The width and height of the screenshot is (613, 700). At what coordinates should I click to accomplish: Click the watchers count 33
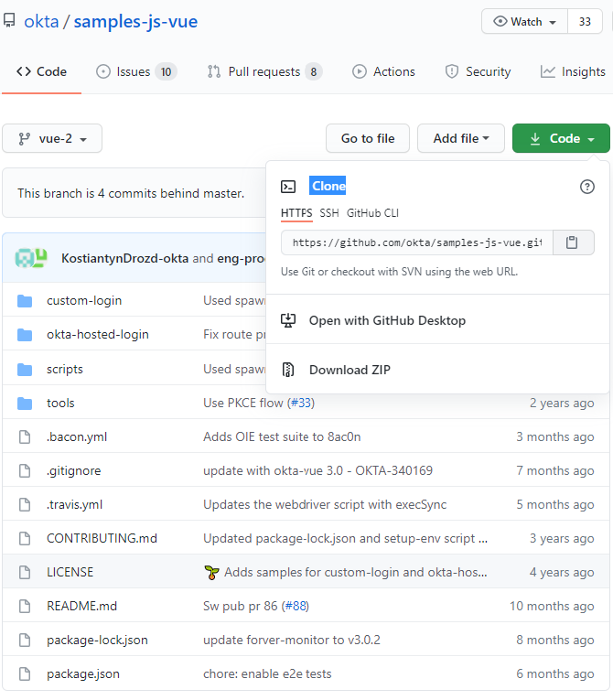[x=585, y=21]
